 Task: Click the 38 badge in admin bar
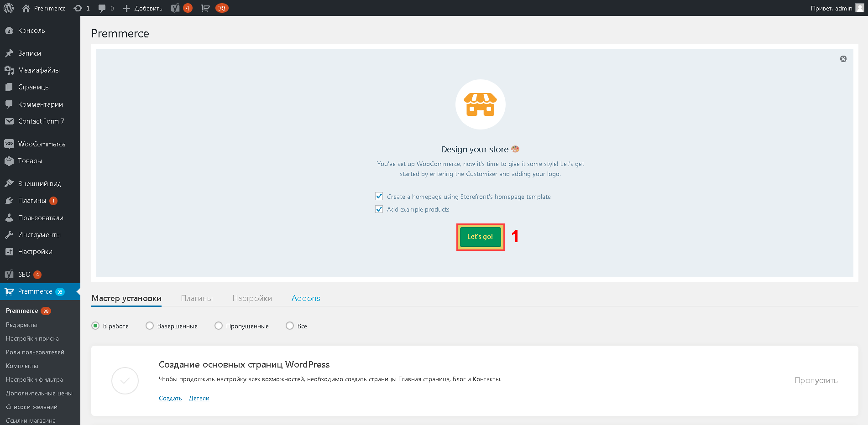[x=222, y=8]
